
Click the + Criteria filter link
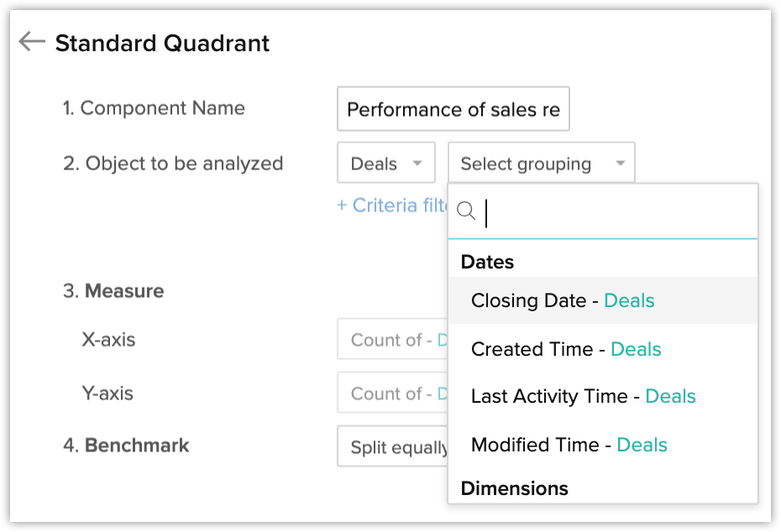click(x=392, y=206)
